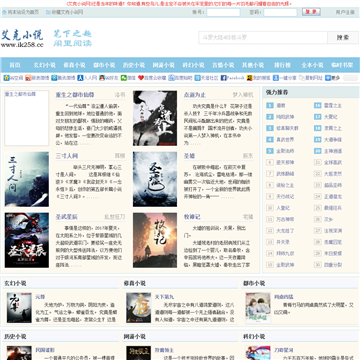Viewport: 360px width, 360px height.
Task: Open recommended novel ranked number 24
Action: (x=333, y=197)
